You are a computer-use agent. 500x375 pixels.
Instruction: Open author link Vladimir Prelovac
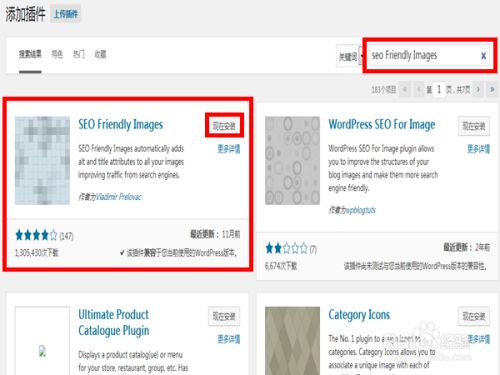click(119, 197)
